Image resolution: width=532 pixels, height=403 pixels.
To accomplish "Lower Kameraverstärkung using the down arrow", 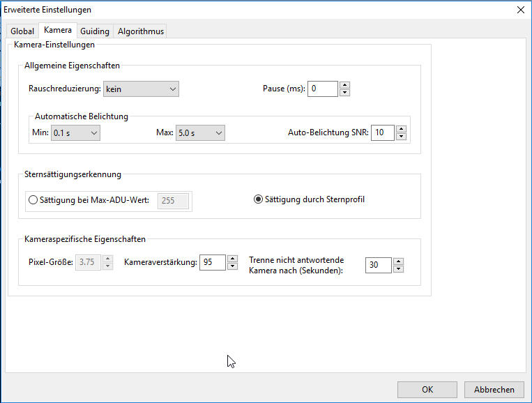I will [233, 266].
